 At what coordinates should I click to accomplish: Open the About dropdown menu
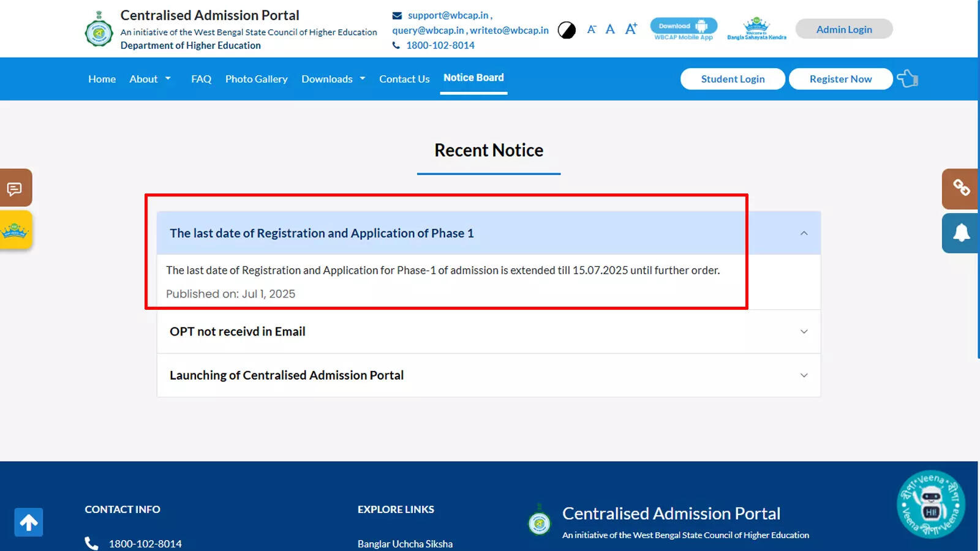pyautogui.click(x=150, y=79)
